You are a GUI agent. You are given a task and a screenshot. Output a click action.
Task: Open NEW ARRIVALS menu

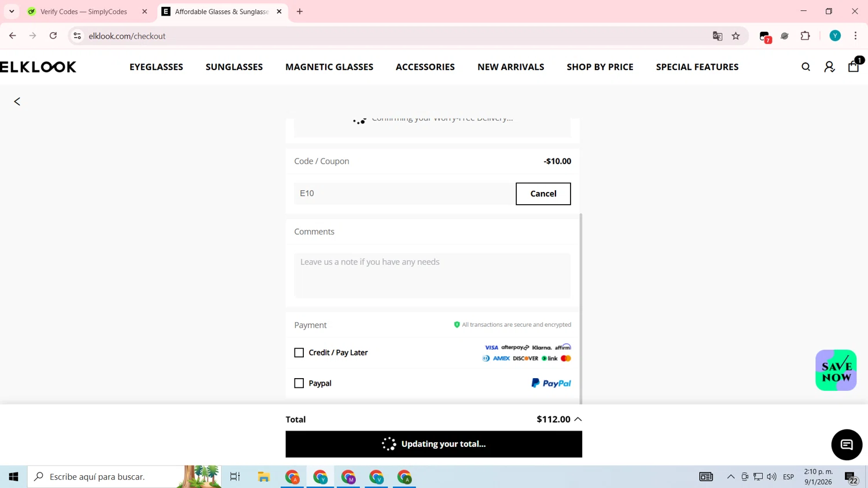click(x=511, y=67)
